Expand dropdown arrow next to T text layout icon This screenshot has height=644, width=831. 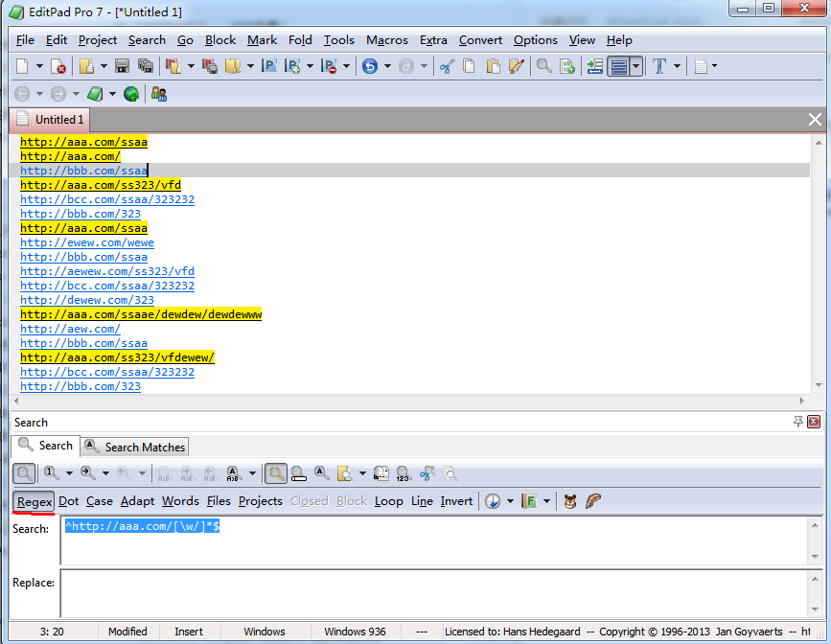coord(677,66)
